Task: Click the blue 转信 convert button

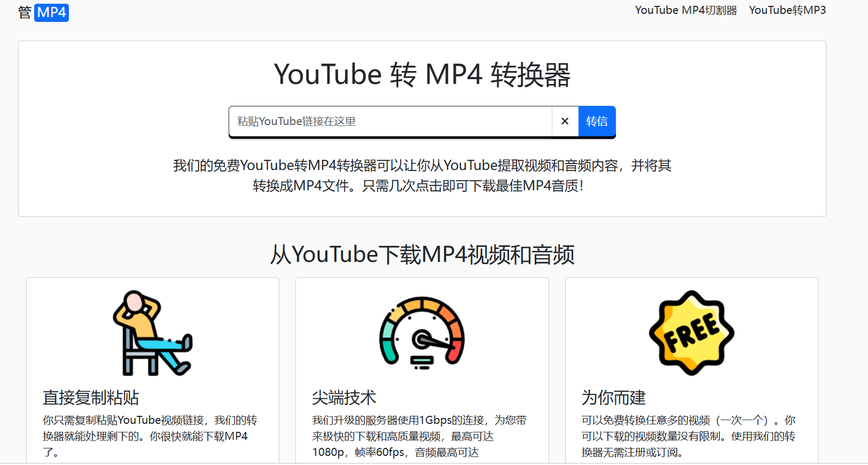Action: coord(597,121)
